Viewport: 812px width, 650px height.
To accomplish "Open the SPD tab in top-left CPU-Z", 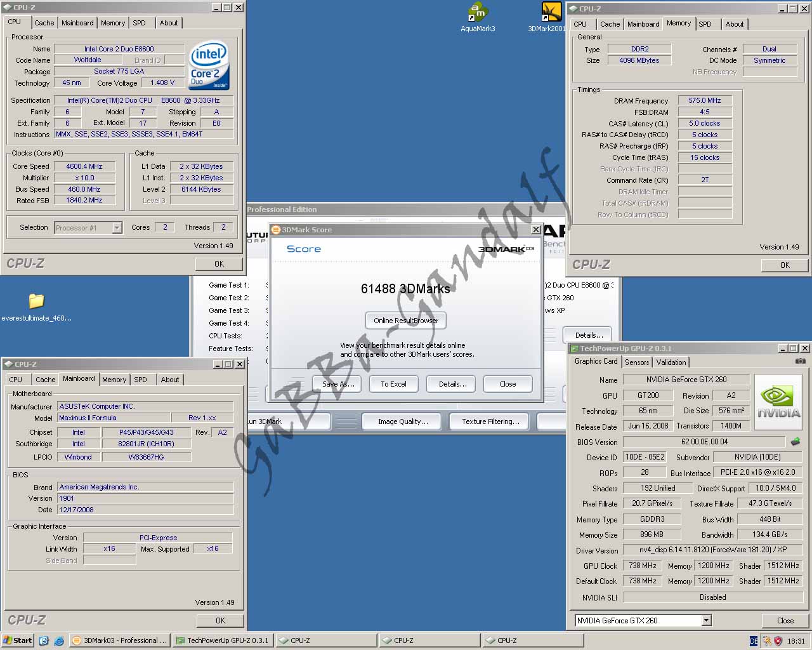I will 140,23.
